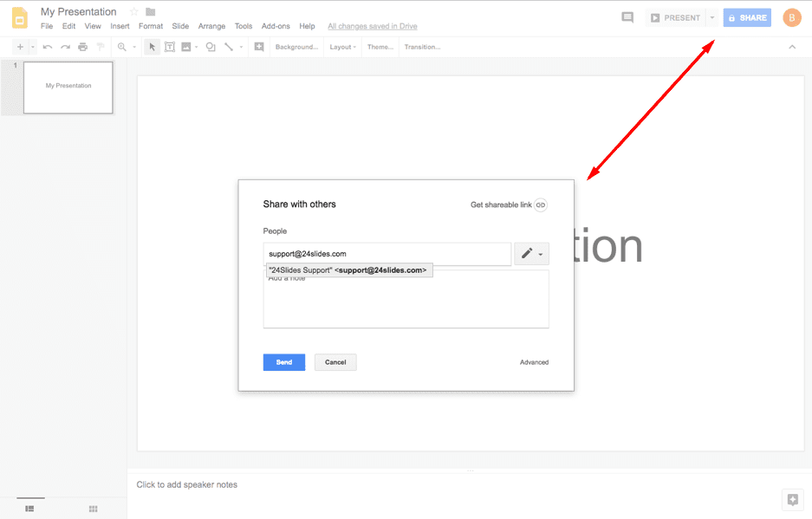
Task: Open the File menu
Action: [47, 26]
